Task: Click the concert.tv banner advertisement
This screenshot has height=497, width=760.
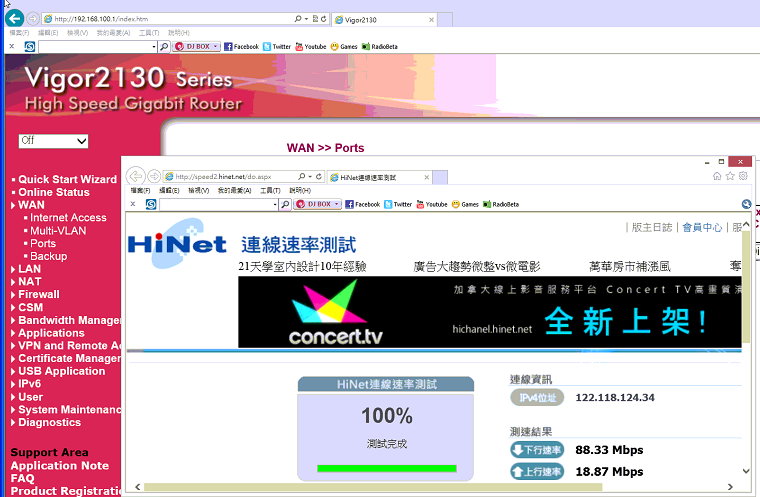Action: pos(490,312)
